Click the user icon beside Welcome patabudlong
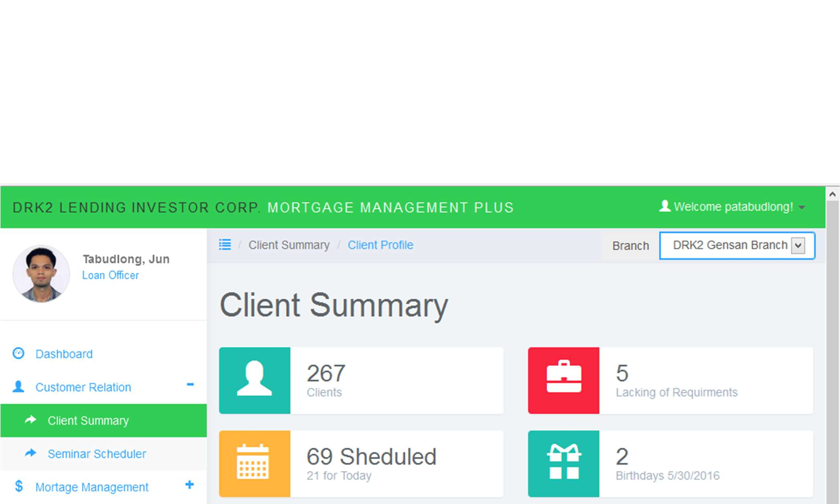Screen dimensions: 840x504 pyautogui.click(x=665, y=206)
